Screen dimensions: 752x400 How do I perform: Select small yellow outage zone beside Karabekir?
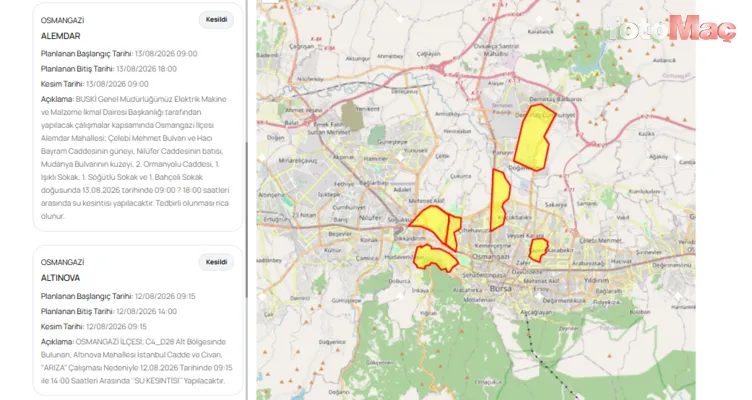(538, 249)
